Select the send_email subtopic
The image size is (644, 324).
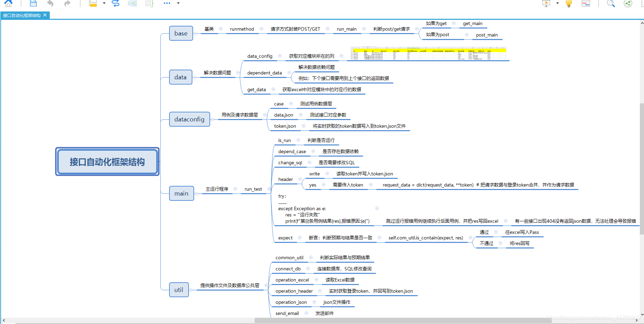coord(287,313)
